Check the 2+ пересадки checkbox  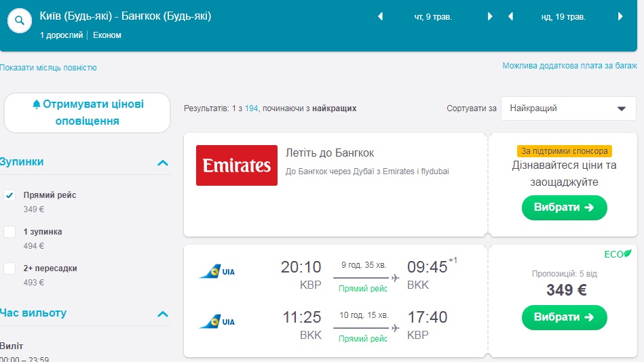[x=10, y=268]
